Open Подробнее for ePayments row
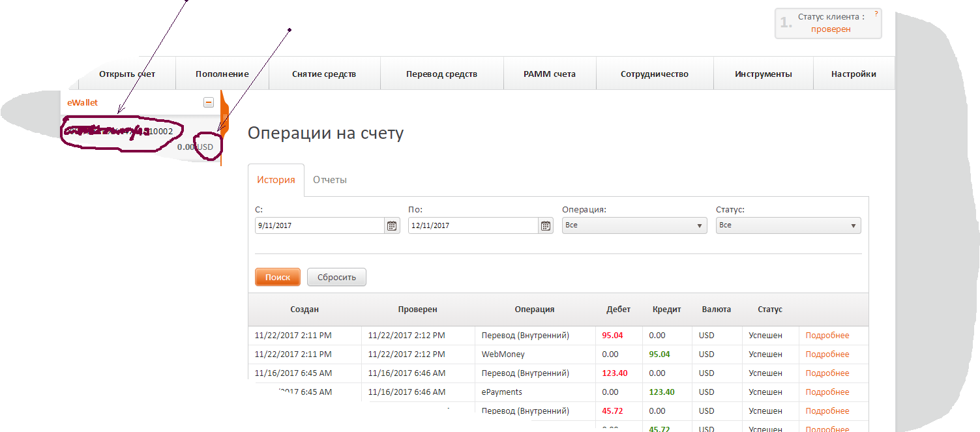The height and width of the screenshot is (432, 980). pos(827,392)
